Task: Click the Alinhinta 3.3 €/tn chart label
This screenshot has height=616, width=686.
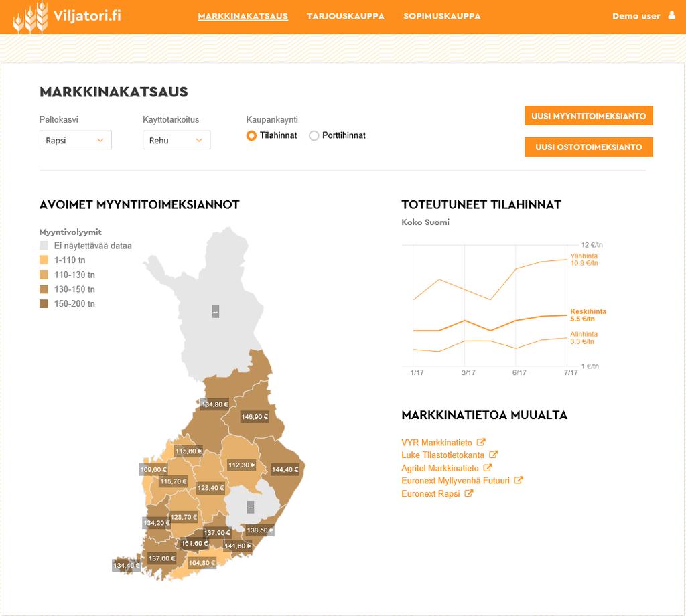Action: 584,337
